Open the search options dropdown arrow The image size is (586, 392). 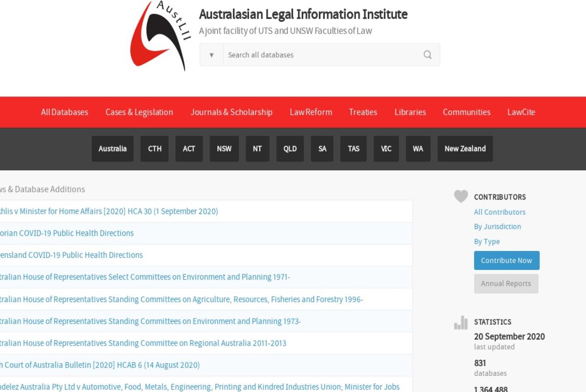pyautogui.click(x=211, y=55)
